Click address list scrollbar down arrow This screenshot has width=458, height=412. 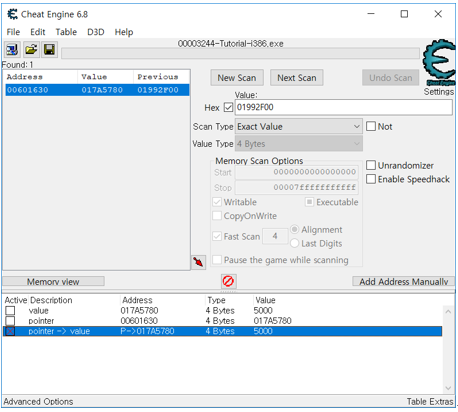(448, 388)
